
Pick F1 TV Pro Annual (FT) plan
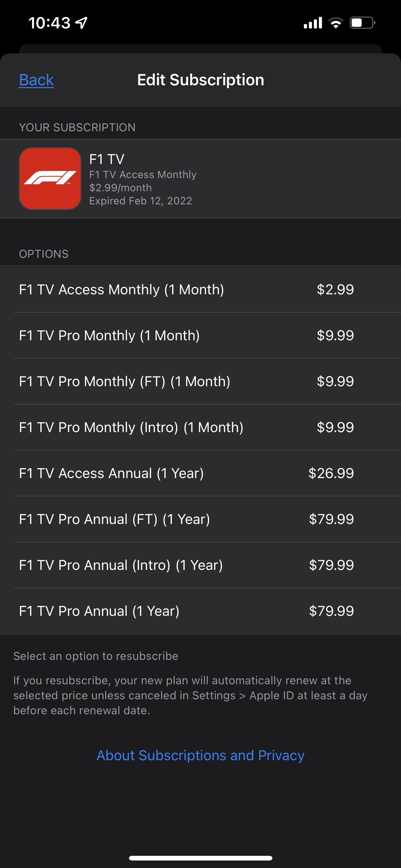point(115,519)
